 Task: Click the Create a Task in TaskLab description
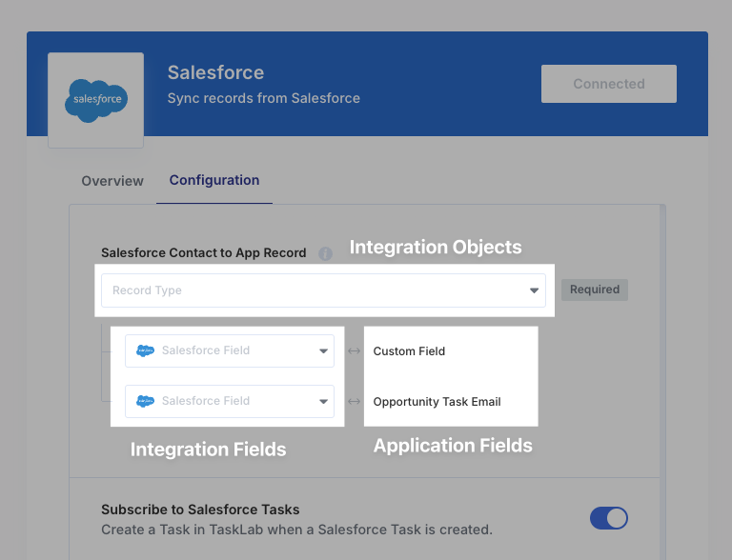[x=297, y=530]
